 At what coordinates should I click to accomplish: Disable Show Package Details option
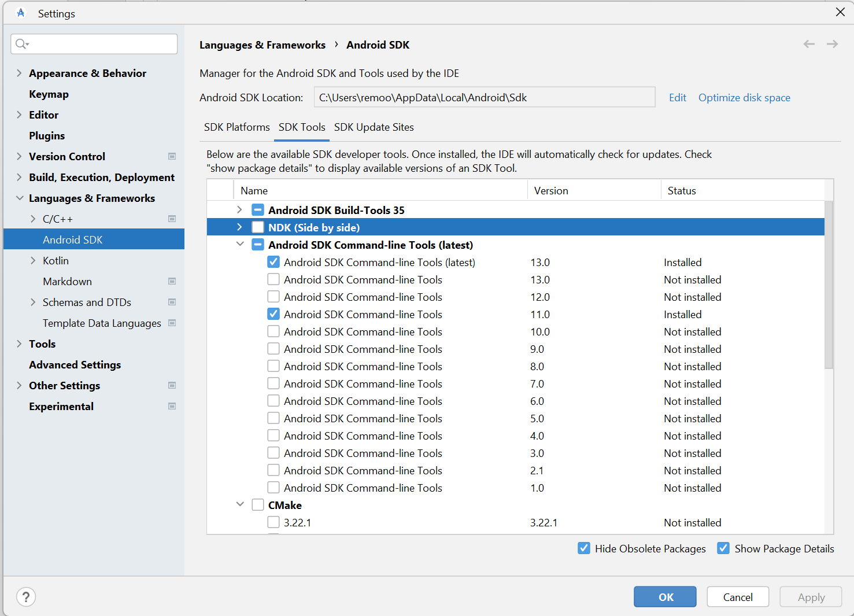(x=723, y=548)
